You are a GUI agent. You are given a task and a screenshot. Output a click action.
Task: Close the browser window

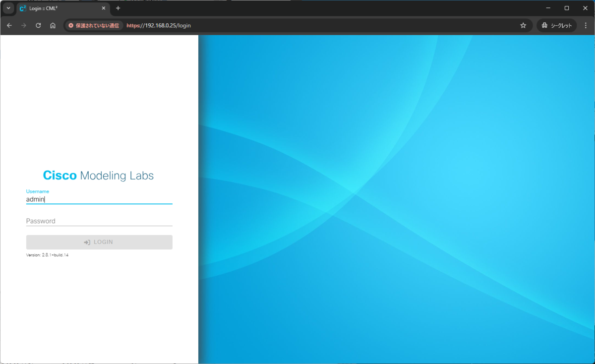pyautogui.click(x=585, y=8)
